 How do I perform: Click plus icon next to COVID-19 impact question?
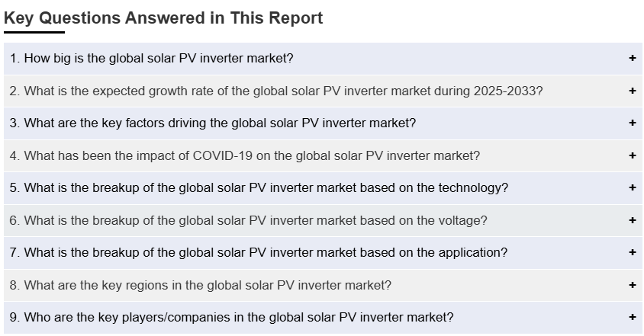(x=633, y=155)
